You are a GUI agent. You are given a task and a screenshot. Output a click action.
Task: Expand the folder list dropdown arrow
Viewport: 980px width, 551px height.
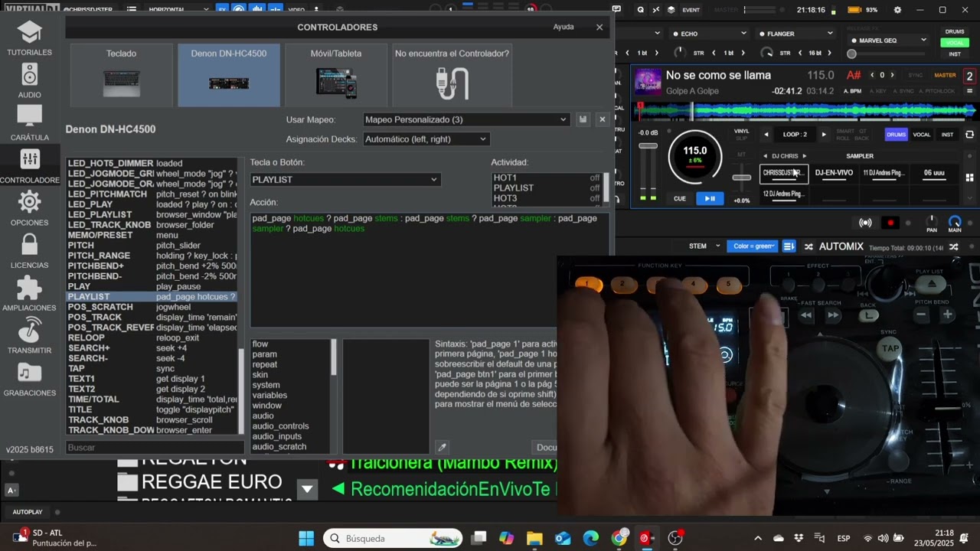[x=307, y=489]
